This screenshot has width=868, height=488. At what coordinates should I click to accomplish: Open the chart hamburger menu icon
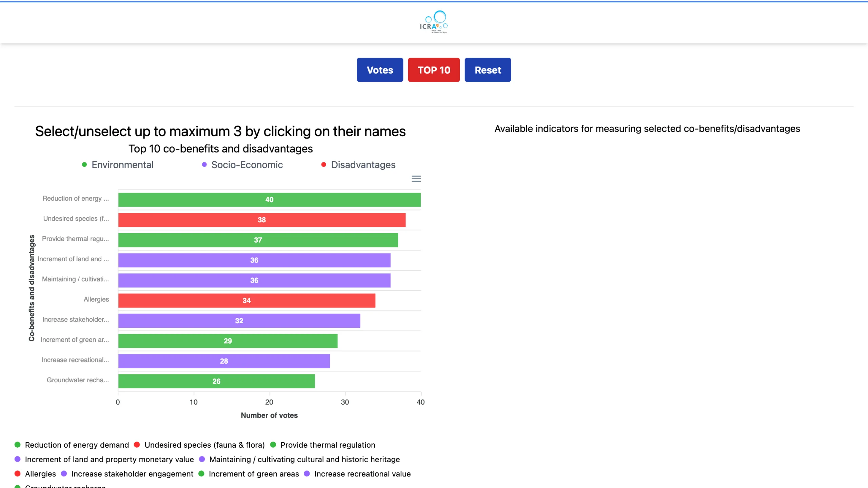[416, 179]
